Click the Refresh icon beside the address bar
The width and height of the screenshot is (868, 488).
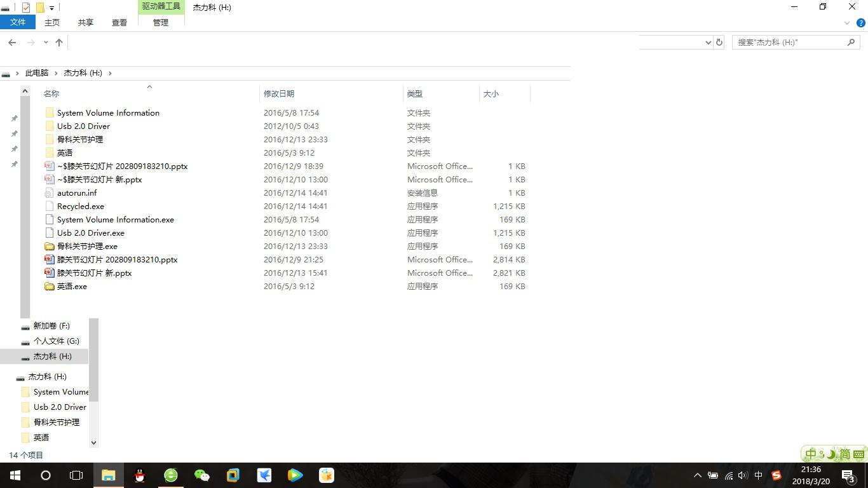tap(719, 42)
